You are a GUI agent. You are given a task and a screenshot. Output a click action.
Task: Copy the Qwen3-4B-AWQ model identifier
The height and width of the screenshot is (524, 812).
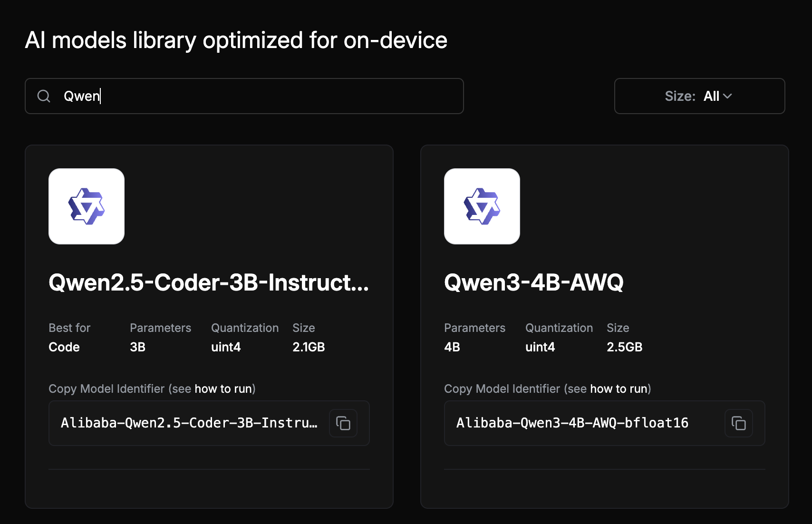click(x=739, y=423)
